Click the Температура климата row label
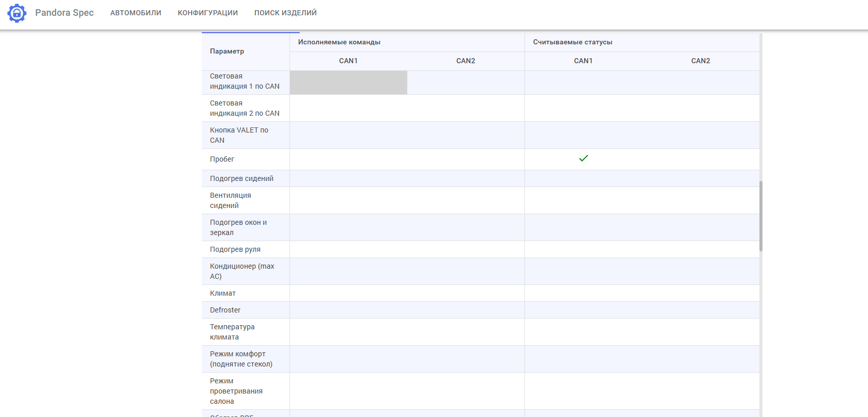 232,332
